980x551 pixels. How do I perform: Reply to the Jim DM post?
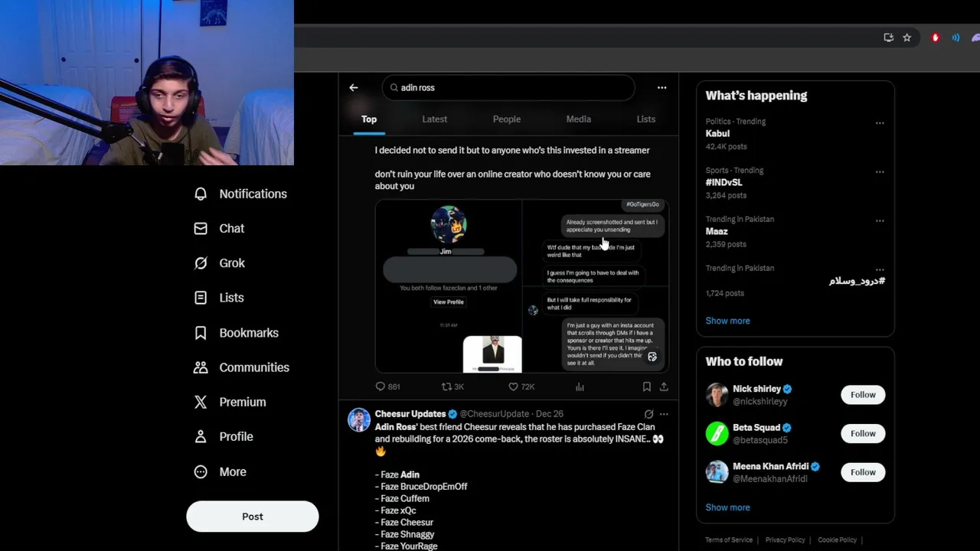click(x=381, y=386)
